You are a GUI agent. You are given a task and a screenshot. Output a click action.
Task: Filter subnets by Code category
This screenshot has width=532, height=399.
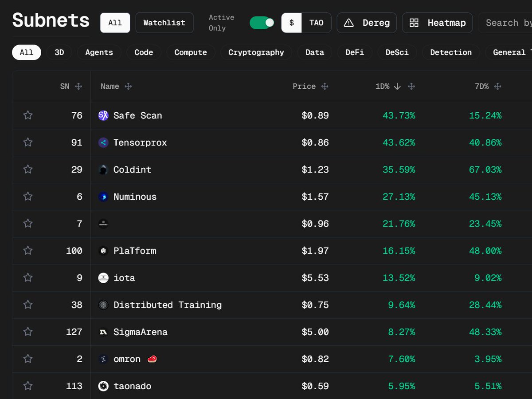click(x=144, y=52)
